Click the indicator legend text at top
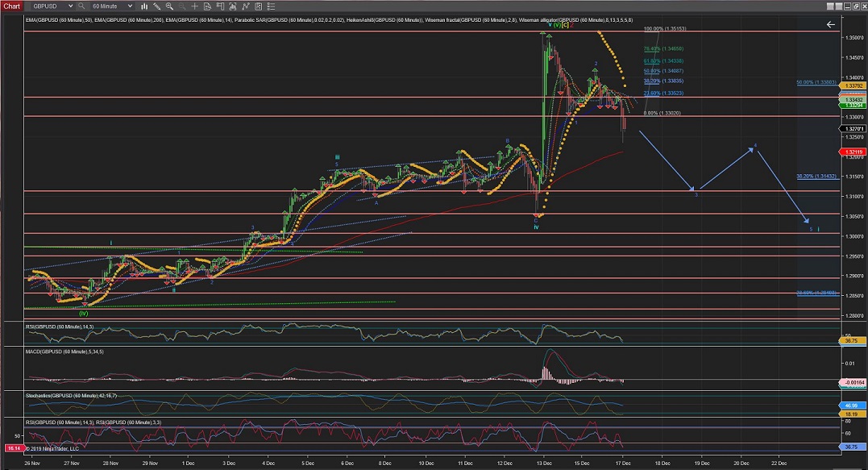 click(329, 20)
